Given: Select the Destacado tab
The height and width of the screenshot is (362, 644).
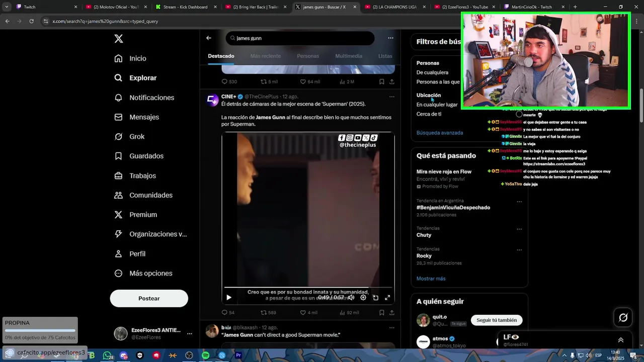Looking at the screenshot, I should point(221,56).
